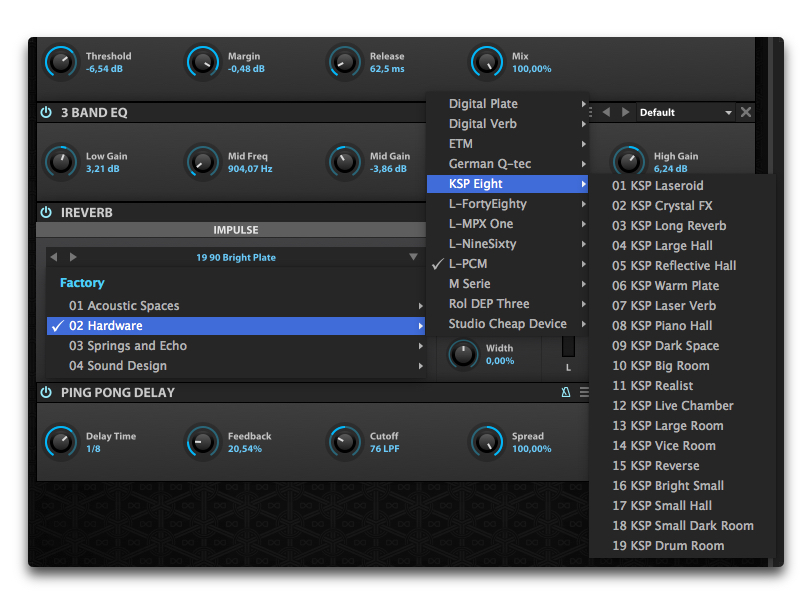Image resolution: width=812 pixels, height=603 pixels.
Task: Open the Default preset dropdown
Action: coord(686,112)
